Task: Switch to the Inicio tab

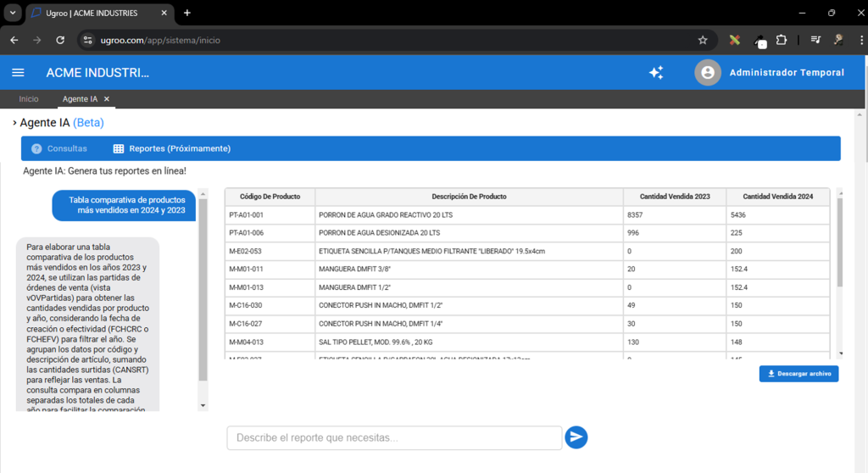Action: (x=29, y=99)
